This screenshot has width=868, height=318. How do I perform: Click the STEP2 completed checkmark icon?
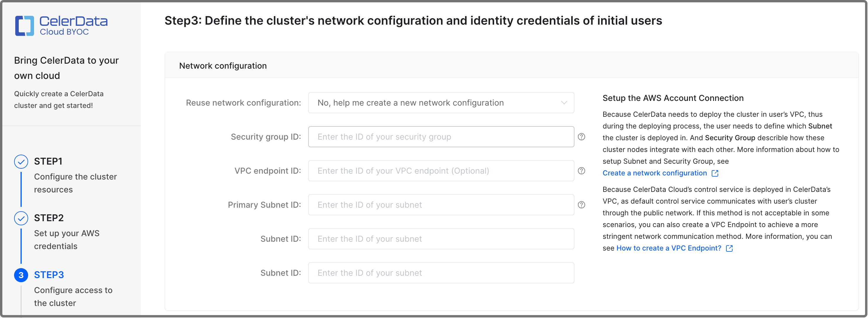pos(21,218)
